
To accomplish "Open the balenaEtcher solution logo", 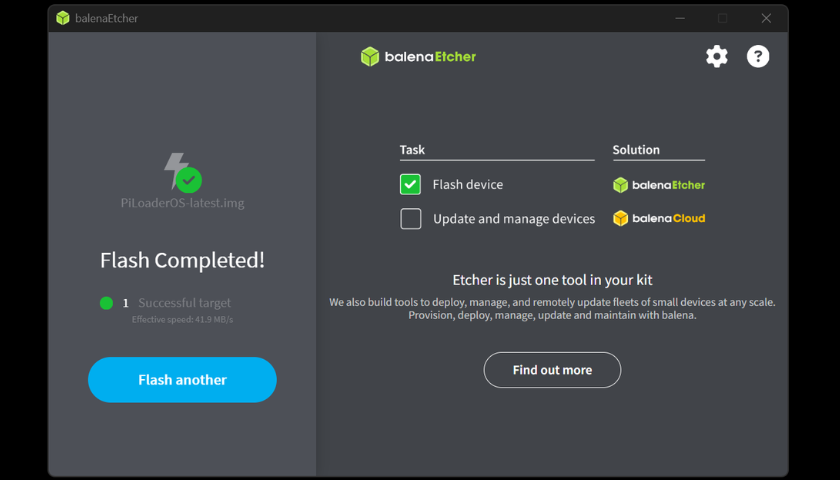I will pos(659,185).
